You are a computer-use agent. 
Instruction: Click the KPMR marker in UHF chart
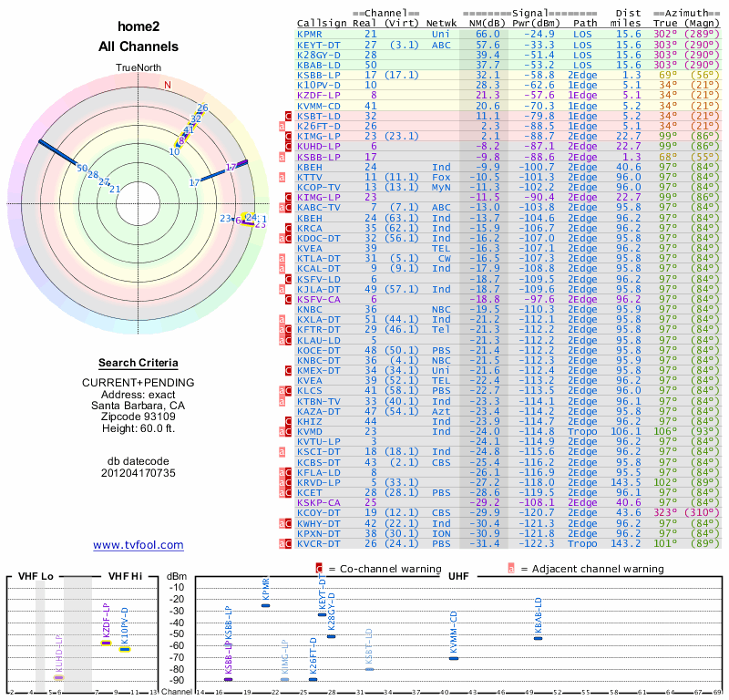pos(265,605)
